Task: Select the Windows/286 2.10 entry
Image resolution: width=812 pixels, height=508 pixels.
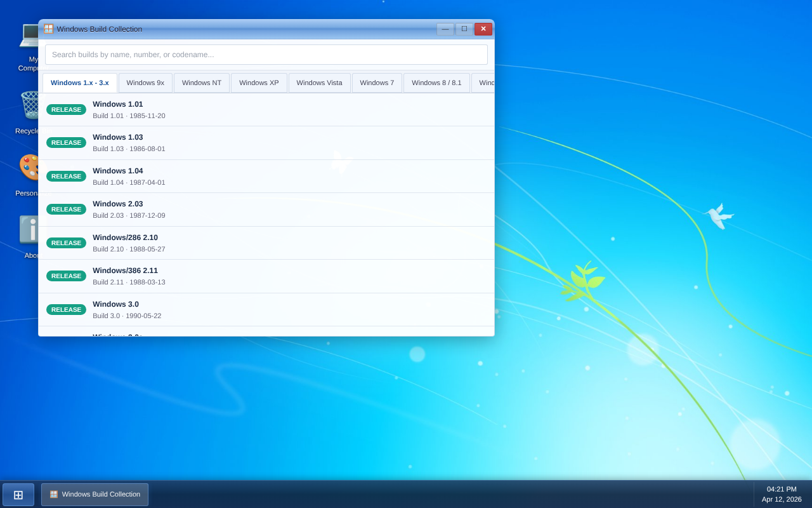Action: [266, 243]
